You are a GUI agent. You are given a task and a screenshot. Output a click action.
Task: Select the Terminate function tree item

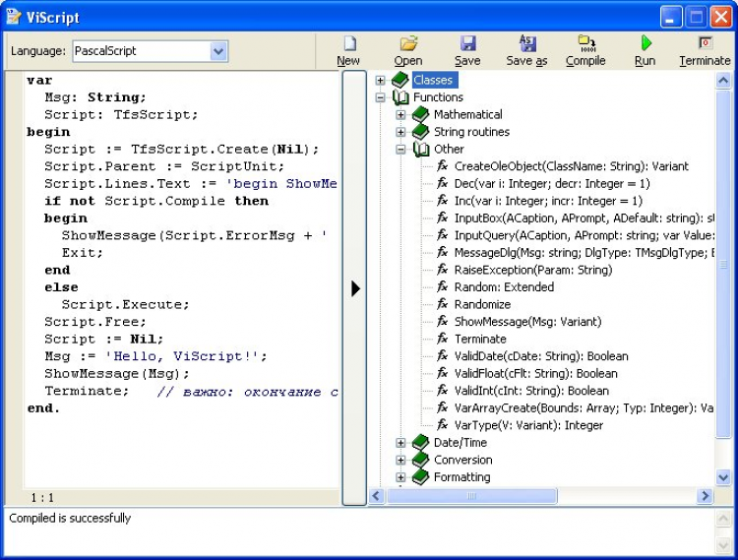480,339
